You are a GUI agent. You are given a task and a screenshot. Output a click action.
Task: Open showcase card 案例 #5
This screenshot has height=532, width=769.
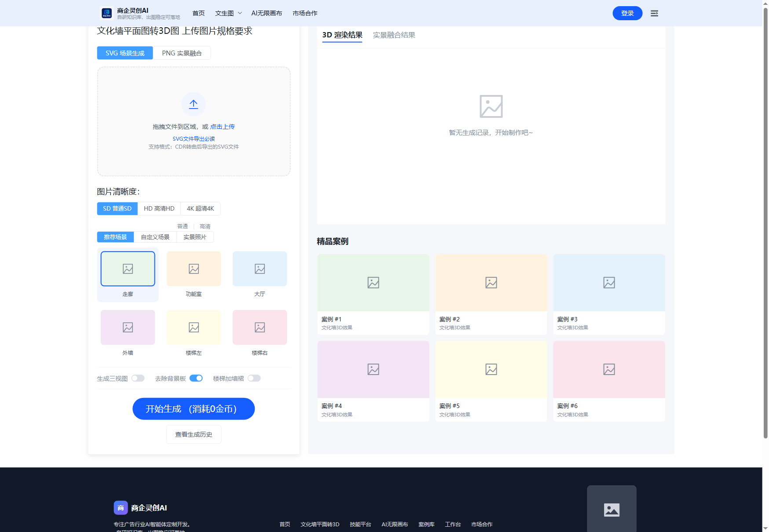(491, 381)
